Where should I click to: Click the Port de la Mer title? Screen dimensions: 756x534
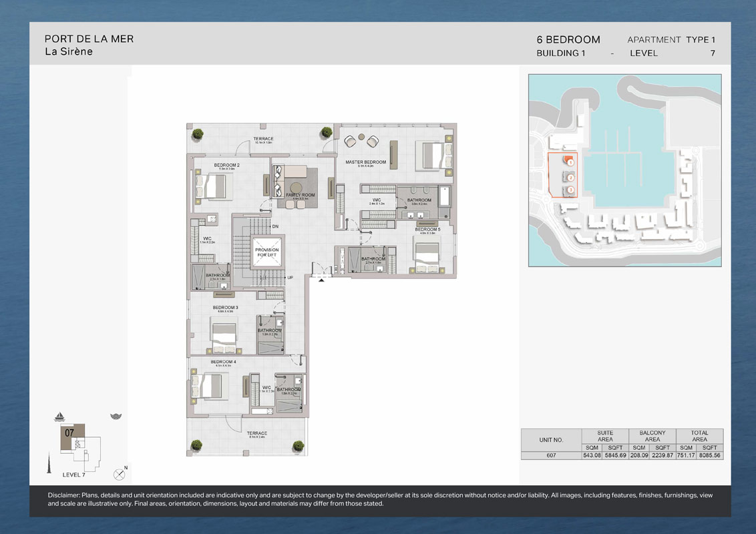[89, 39]
